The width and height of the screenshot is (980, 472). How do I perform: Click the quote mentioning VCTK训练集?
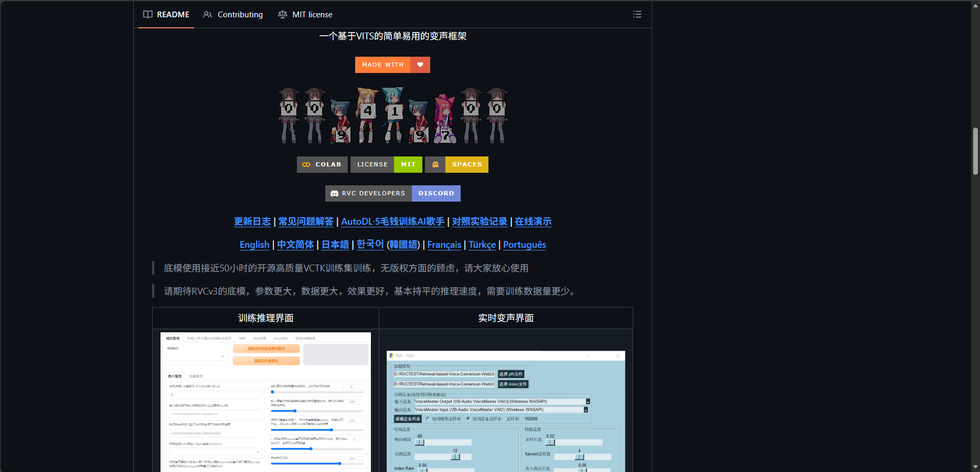coord(346,268)
